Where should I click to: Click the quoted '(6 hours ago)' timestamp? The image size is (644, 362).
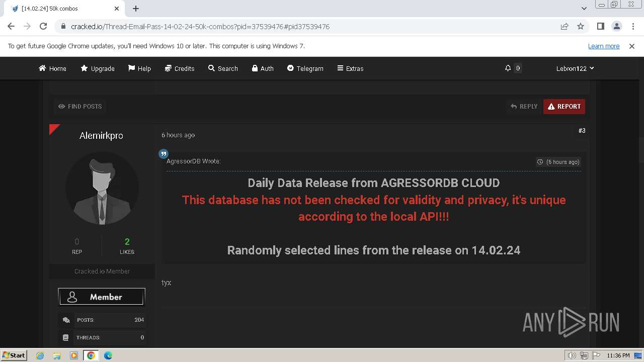558,162
